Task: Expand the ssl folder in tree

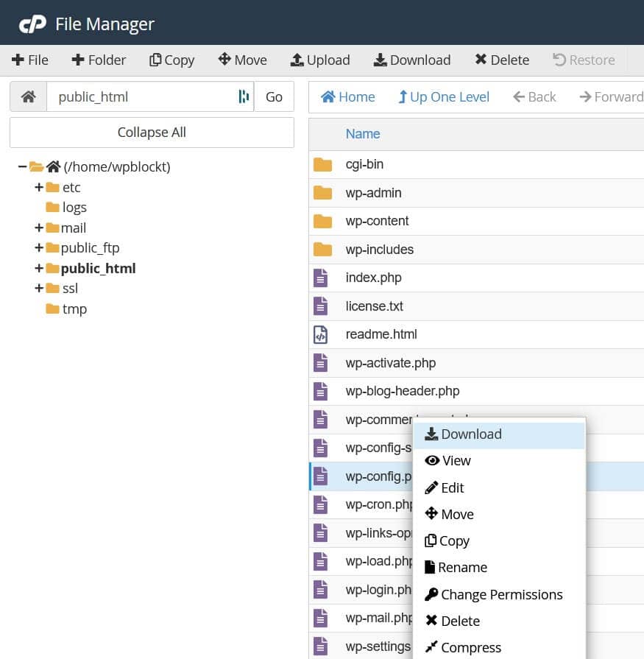Action: 39,289
